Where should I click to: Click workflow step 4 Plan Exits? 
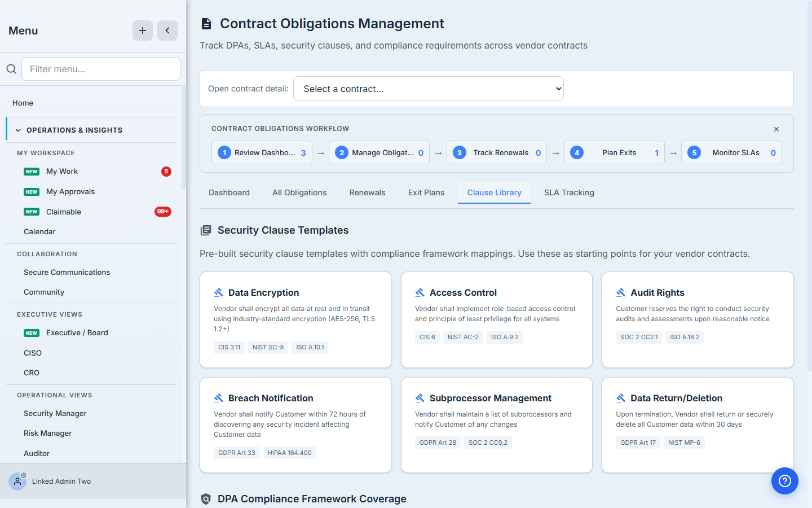click(614, 152)
